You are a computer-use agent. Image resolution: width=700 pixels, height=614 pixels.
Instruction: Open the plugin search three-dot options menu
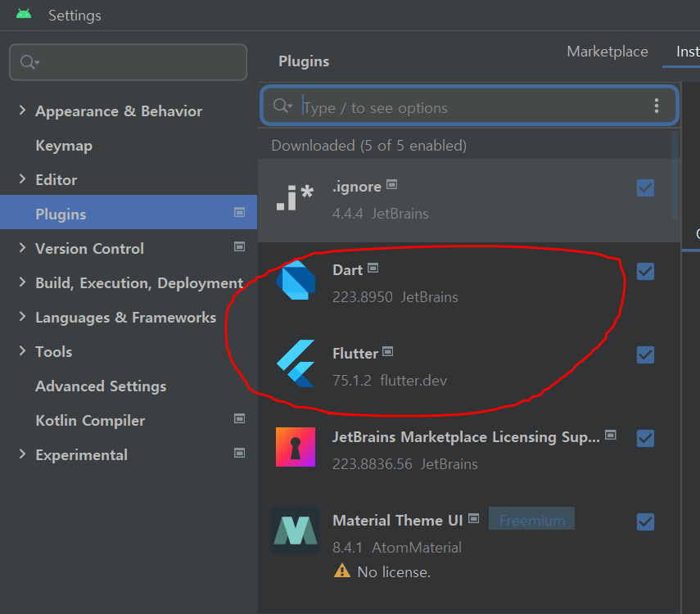657,106
